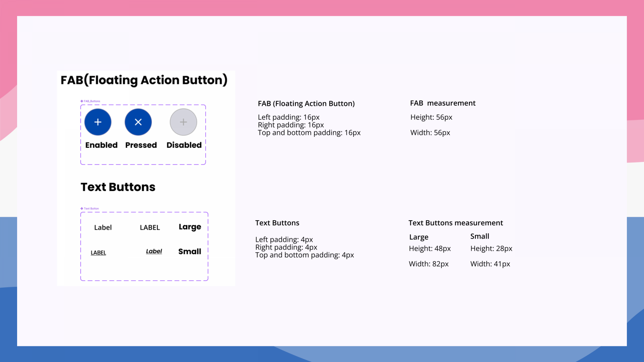Click the 'Large' text button label
This screenshot has width=644, height=362.
[190, 227]
